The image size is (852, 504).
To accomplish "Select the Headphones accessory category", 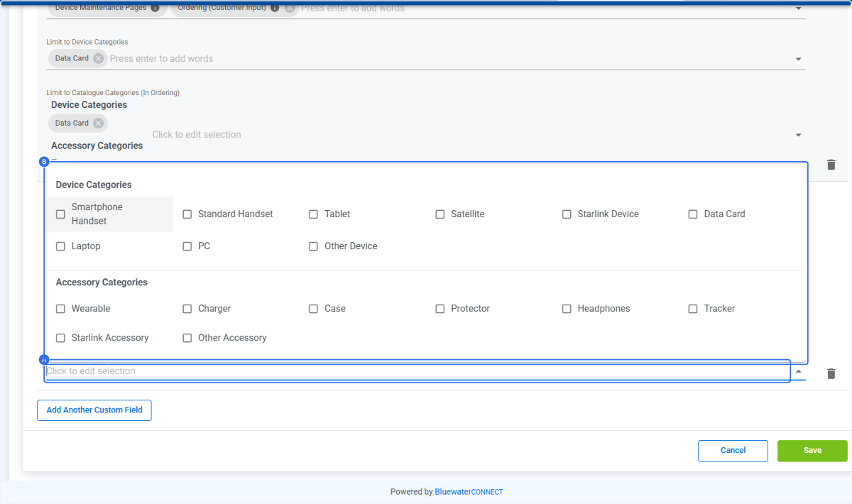I will click(567, 308).
